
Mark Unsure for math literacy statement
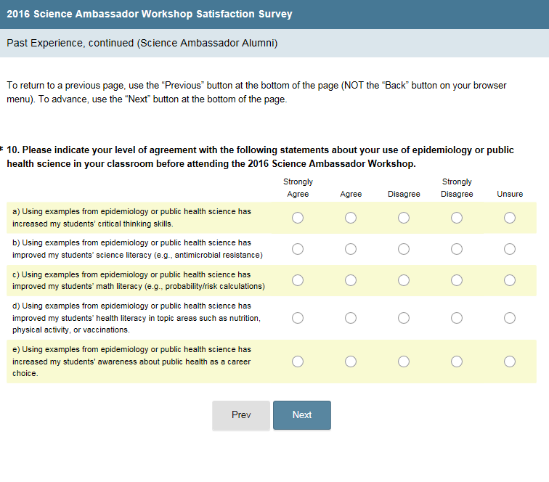pyautogui.click(x=509, y=280)
